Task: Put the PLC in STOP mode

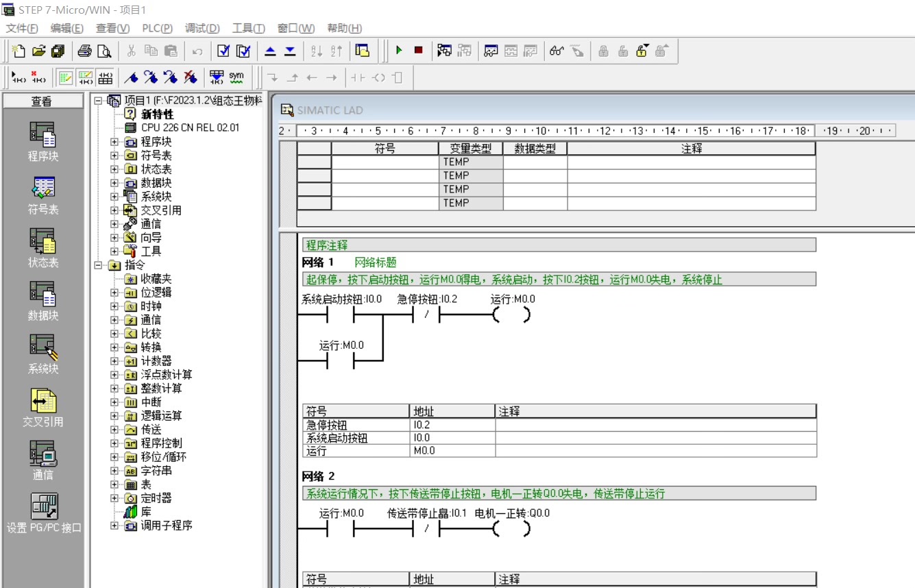Action: point(418,51)
